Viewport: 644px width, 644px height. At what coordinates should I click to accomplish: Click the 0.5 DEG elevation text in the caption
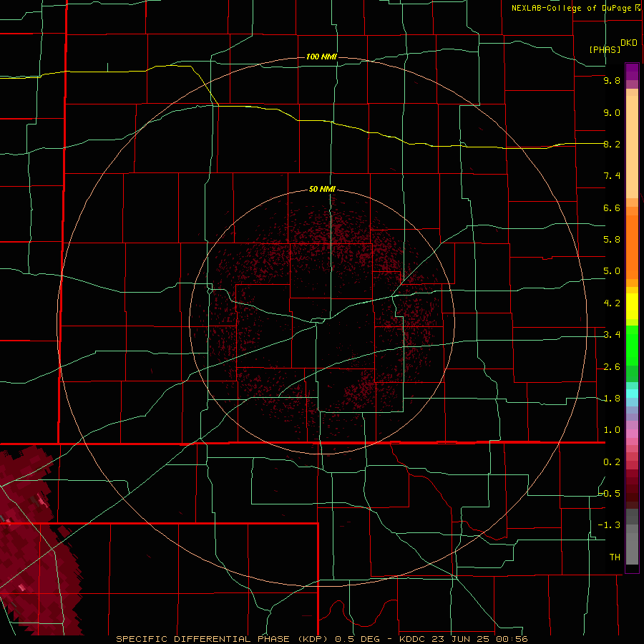click(357, 639)
